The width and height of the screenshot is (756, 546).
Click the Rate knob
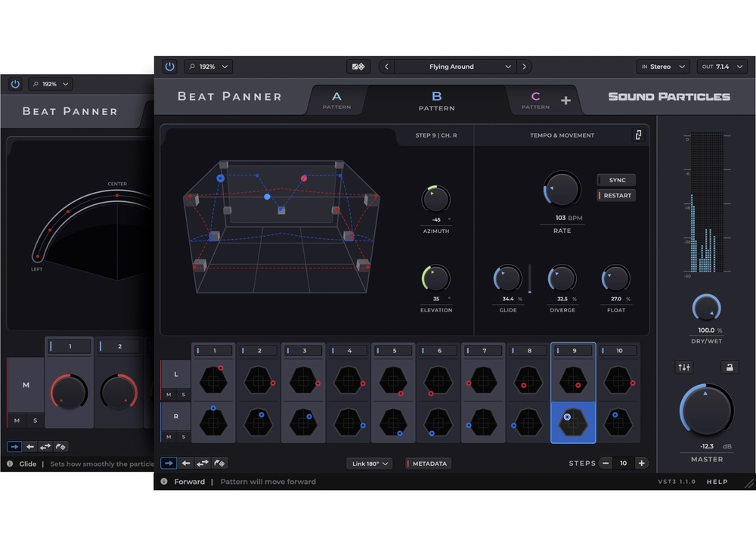click(562, 189)
